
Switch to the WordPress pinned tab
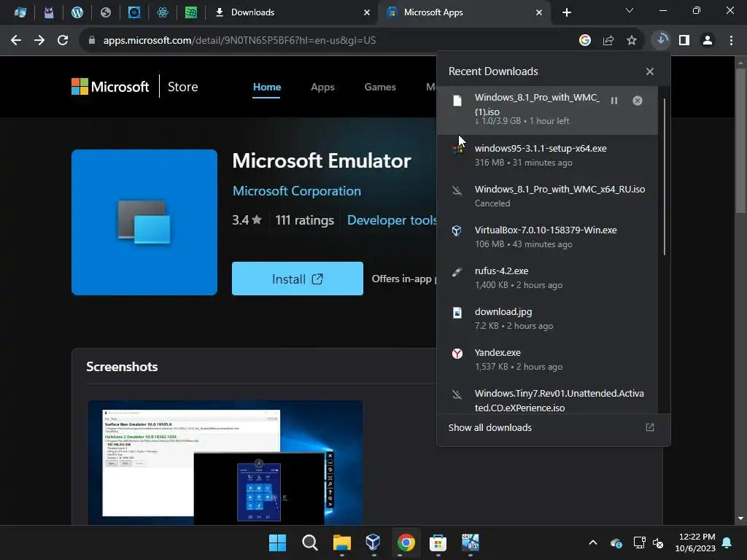pyautogui.click(x=77, y=12)
